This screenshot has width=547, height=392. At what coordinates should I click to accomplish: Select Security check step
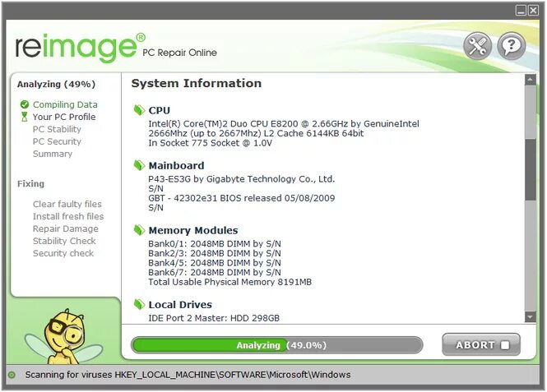63,253
